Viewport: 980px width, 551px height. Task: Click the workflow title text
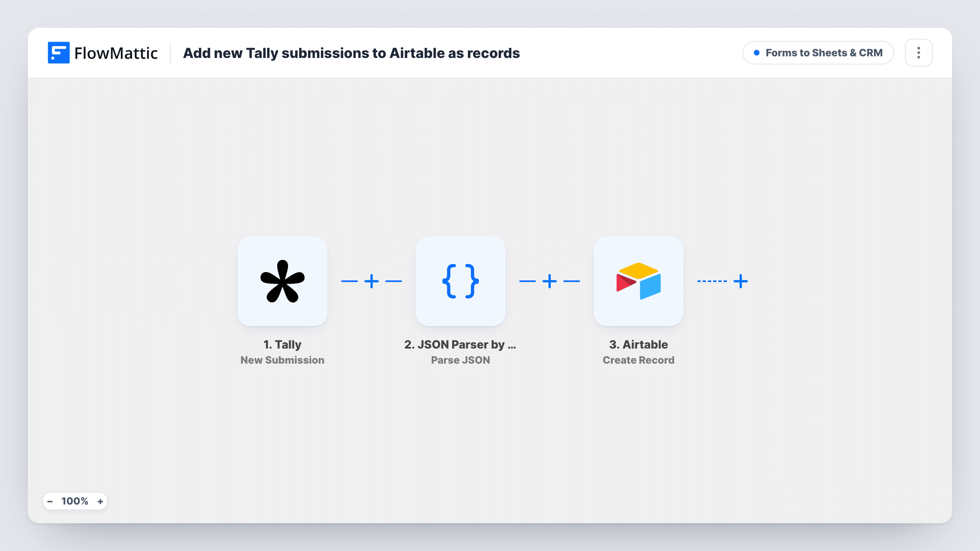[351, 53]
